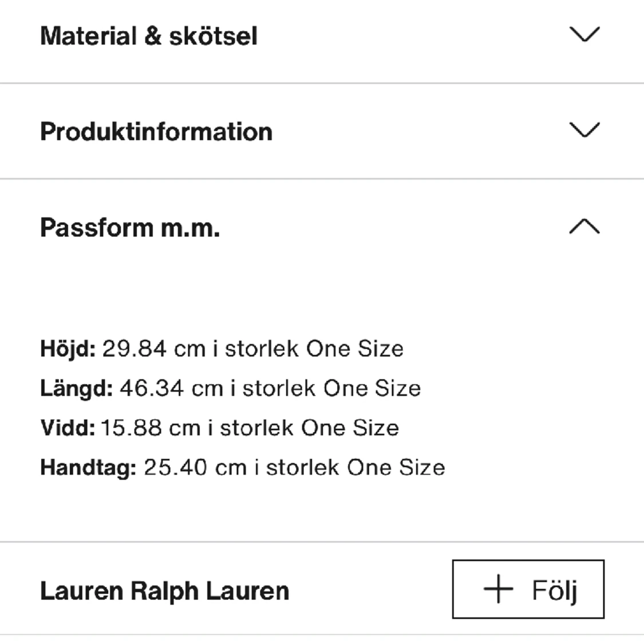
Task: Click the Längd measurement line
Action: [x=230, y=388]
